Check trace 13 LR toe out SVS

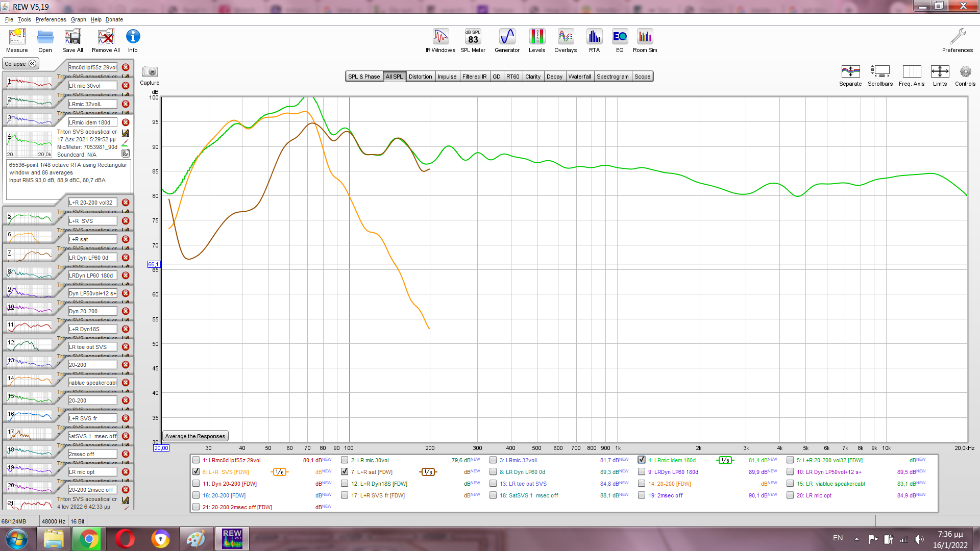point(493,484)
